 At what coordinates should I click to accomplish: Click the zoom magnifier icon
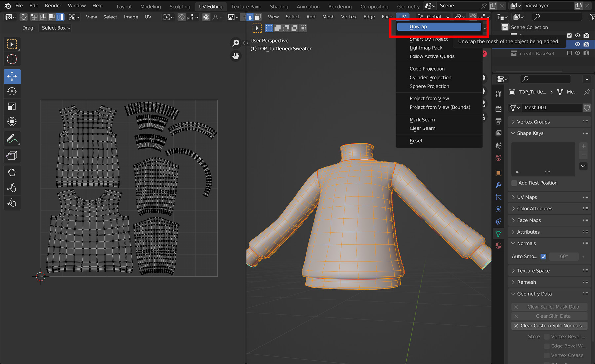point(236,43)
